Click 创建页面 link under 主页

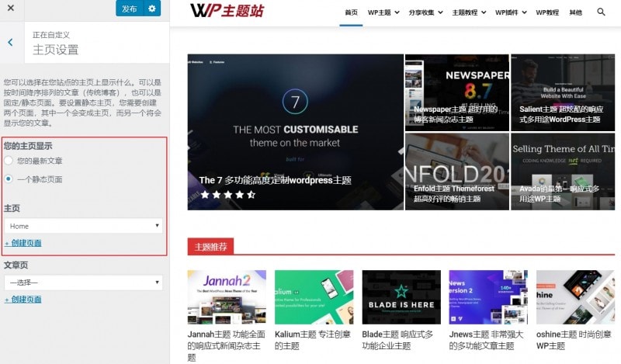23,243
